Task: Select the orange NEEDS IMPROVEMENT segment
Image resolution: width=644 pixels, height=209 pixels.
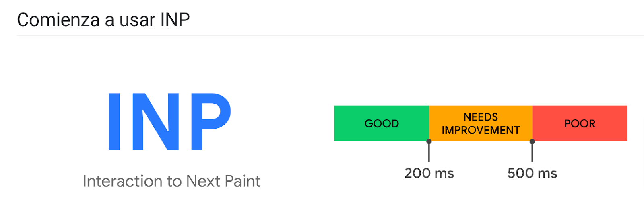Action: [x=481, y=123]
